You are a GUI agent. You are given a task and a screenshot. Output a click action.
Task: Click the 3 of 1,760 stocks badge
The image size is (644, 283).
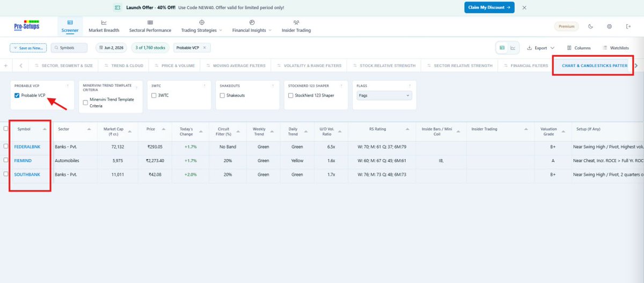pos(151,48)
